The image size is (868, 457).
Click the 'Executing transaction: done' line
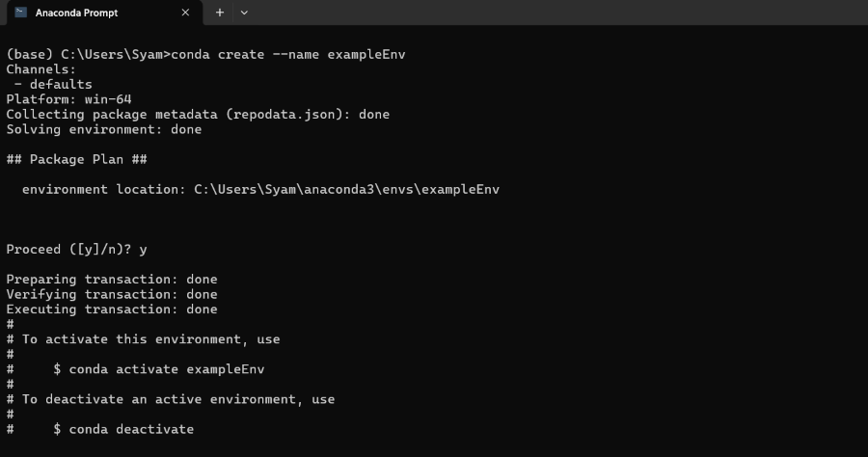[x=112, y=309]
